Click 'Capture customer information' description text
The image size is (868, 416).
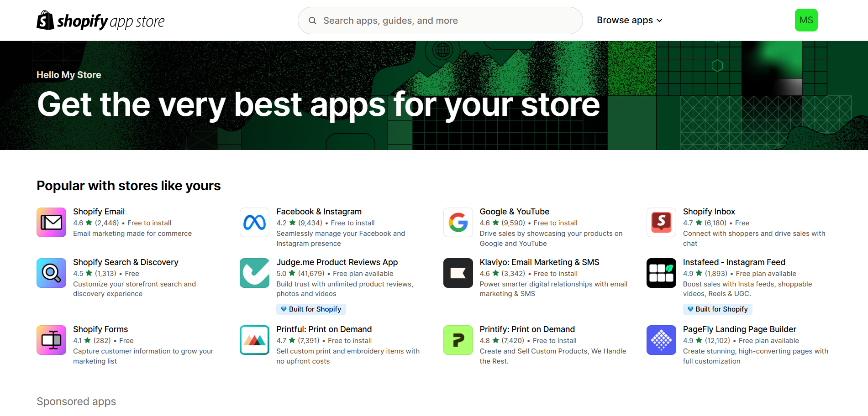pyautogui.click(x=143, y=356)
